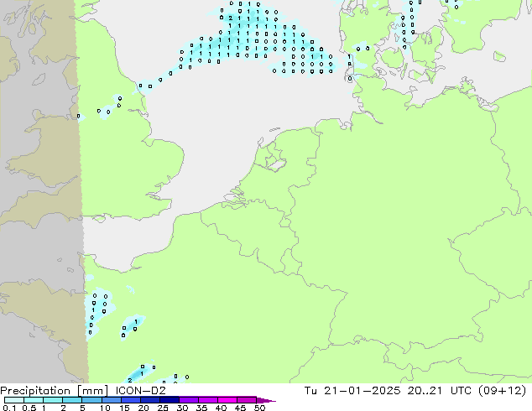The width and height of the screenshot is (532, 411).
Task: Select the legend swatch between 5 and 10
Action: pyautogui.click(x=91, y=400)
